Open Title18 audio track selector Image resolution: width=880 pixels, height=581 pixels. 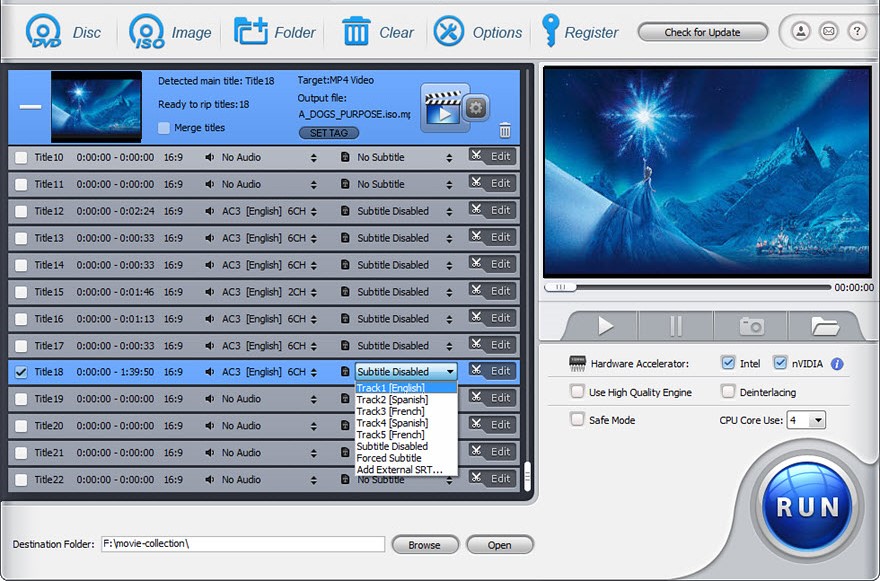[313, 372]
